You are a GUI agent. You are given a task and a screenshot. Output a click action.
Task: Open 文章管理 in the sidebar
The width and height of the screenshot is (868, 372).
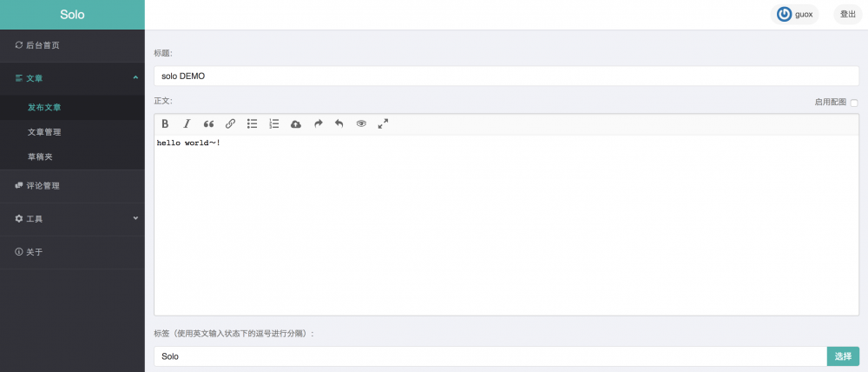(x=72, y=132)
